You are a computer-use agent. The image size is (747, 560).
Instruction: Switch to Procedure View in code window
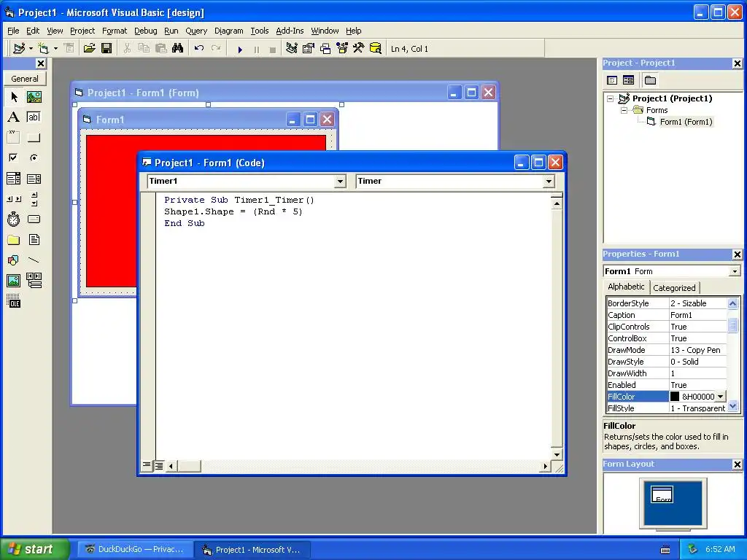(147, 465)
